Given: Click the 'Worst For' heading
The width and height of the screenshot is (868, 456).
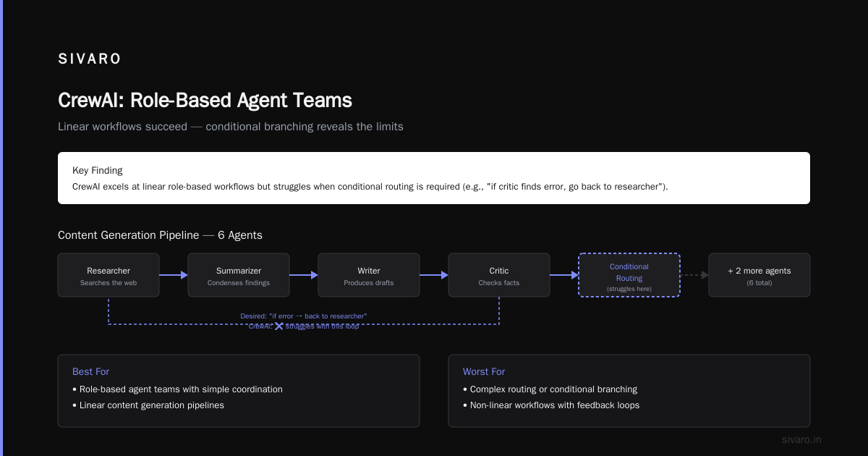Looking at the screenshot, I should [484, 372].
